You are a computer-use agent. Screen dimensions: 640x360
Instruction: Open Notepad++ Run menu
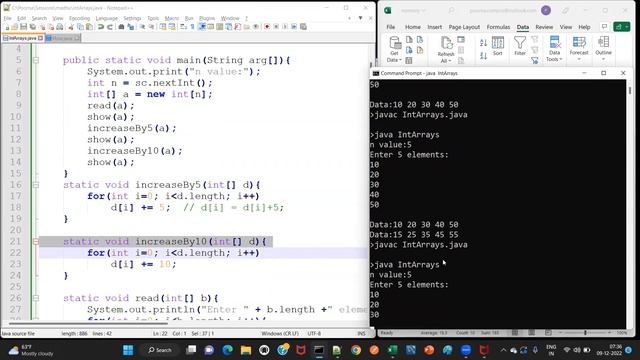[189, 18]
